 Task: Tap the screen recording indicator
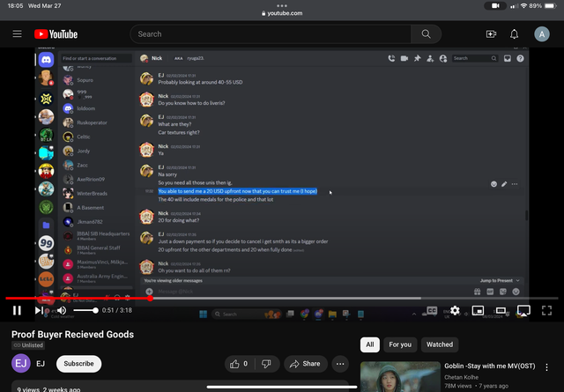(495, 6)
